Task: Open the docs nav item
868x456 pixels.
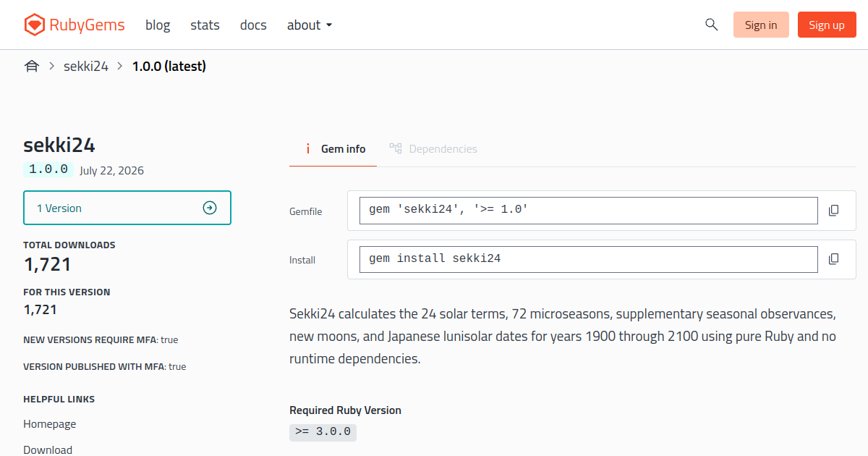Action: [x=253, y=25]
